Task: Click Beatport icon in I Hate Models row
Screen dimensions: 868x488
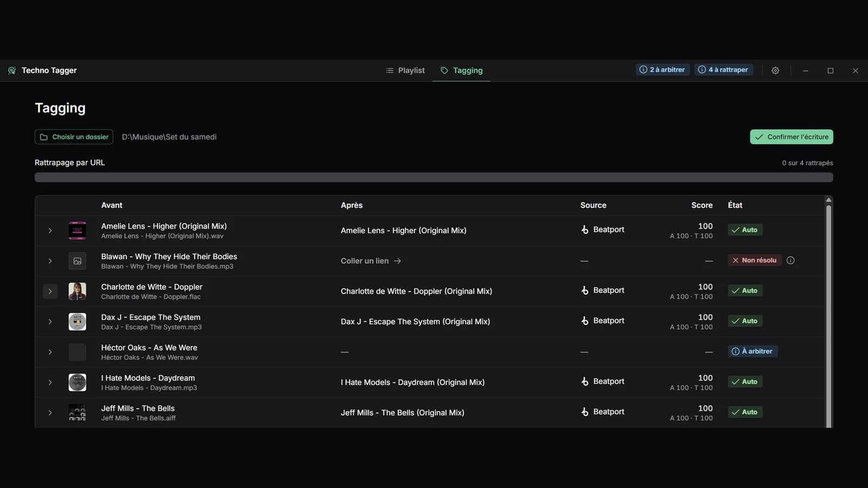Action: coord(585,382)
